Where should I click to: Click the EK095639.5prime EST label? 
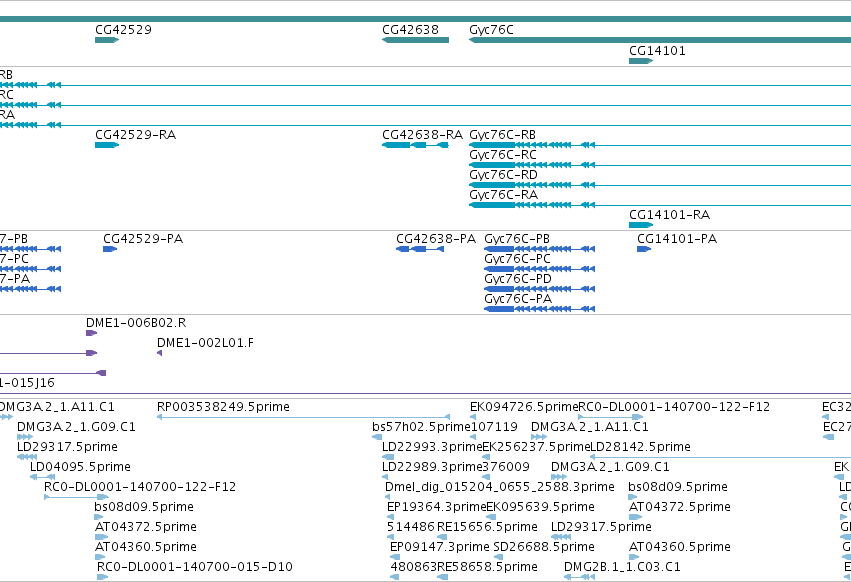(541, 508)
